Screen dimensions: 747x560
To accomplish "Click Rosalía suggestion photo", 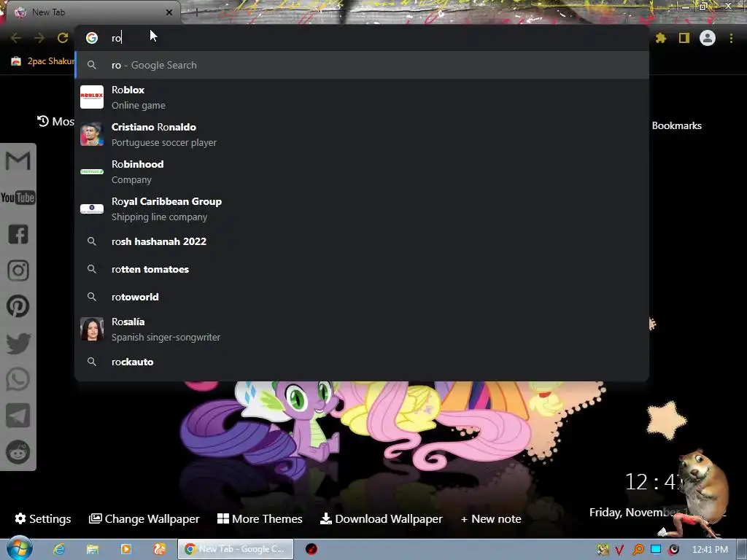I will [x=92, y=329].
